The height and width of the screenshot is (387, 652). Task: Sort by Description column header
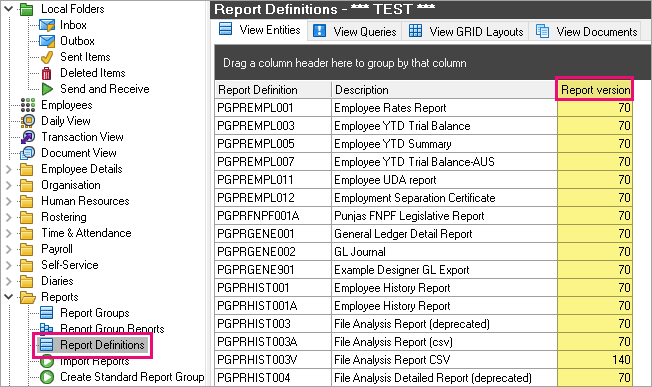tap(444, 90)
